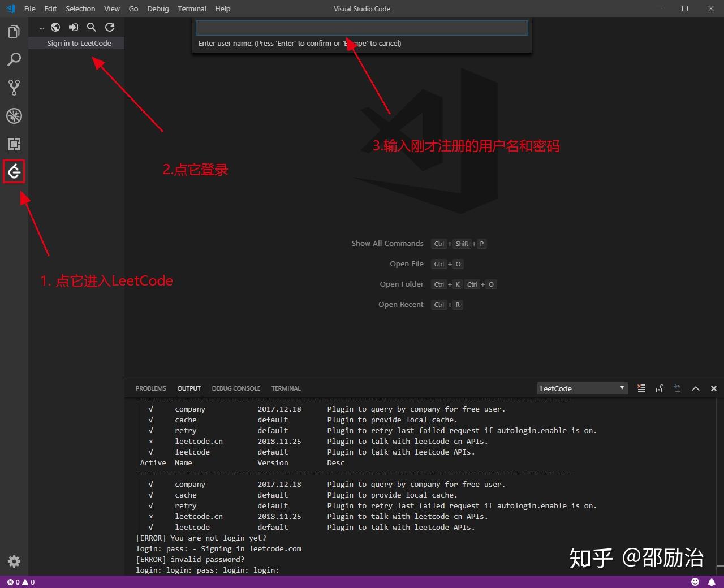The width and height of the screenshot is (724, 588).
Task: Switch to the DEBUG CONSOLE tab
Action: pos(236,388)
